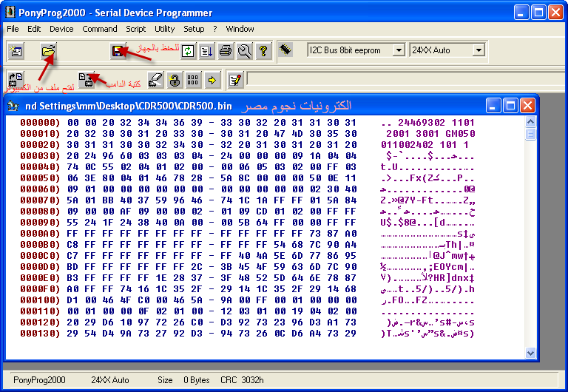Click address row 000030) in hex view
Image resolution: width=568 pixels, height=392 pixels.
(40, 156)
